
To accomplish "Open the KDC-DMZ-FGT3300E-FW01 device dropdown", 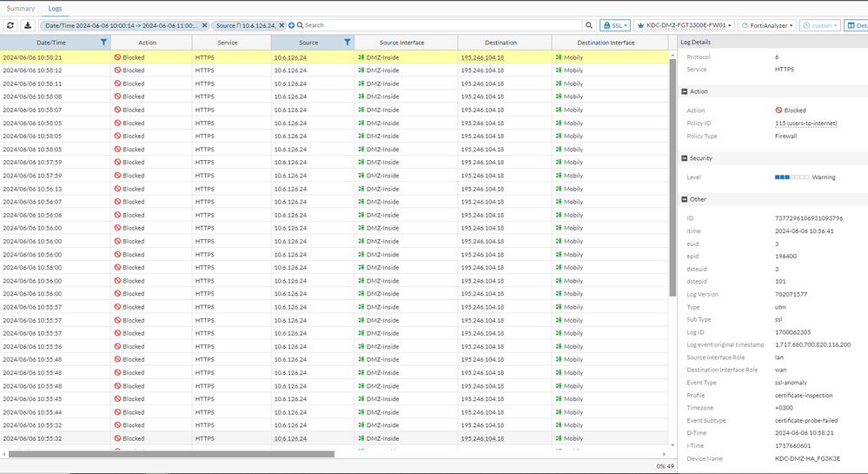I will coord(685,26).
